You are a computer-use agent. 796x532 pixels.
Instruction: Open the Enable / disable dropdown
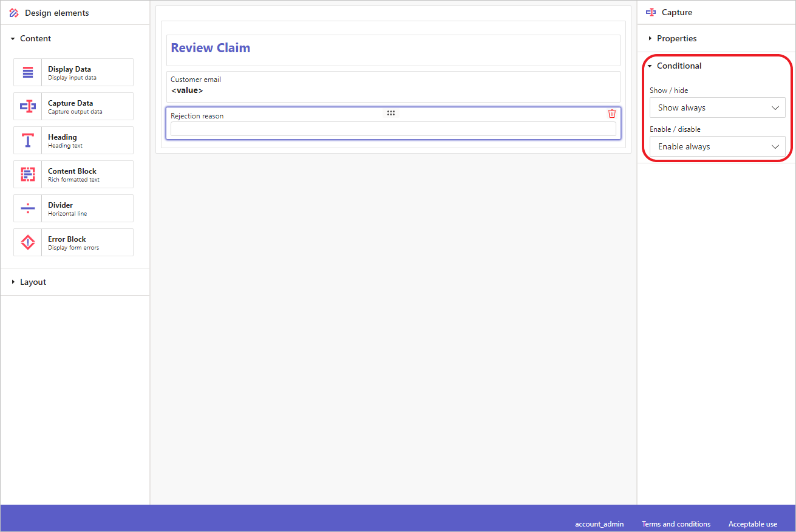(x=717, y=146)
